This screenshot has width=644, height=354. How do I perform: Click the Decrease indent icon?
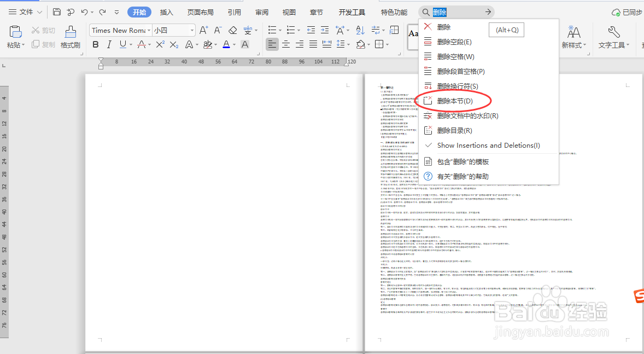(311, 30)
